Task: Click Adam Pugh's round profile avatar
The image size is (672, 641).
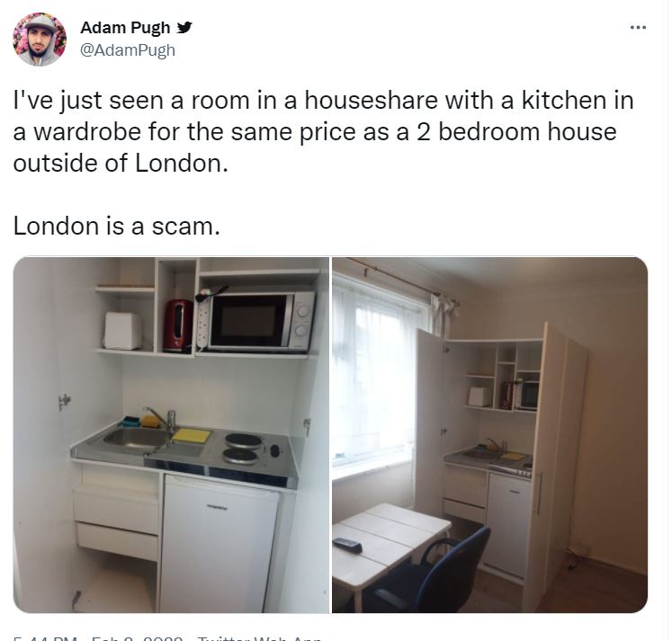Action: tap(40, 39)
